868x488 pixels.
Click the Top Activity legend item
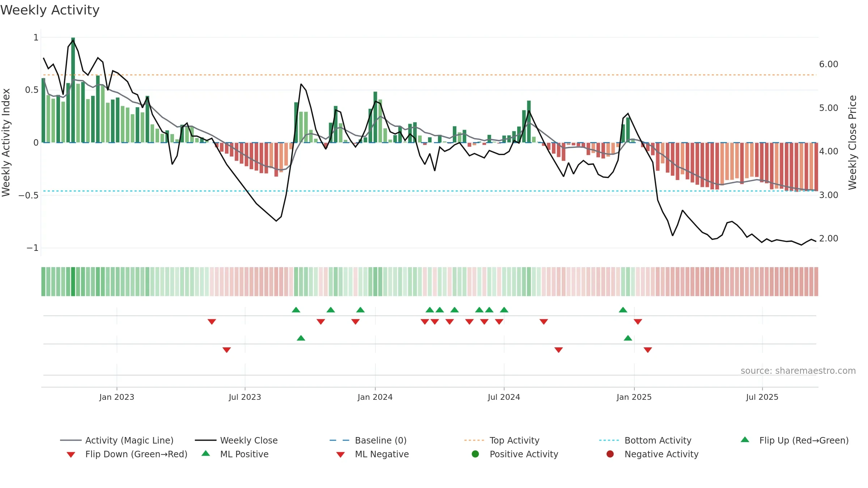[x=502, y=440]
